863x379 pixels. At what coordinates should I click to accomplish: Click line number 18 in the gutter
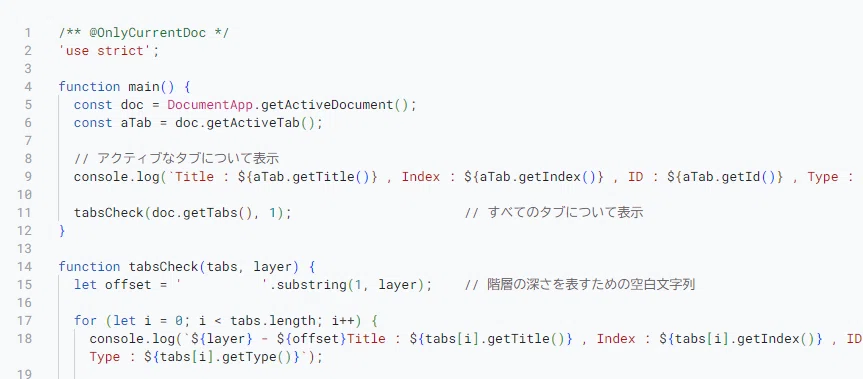(25, 338)
